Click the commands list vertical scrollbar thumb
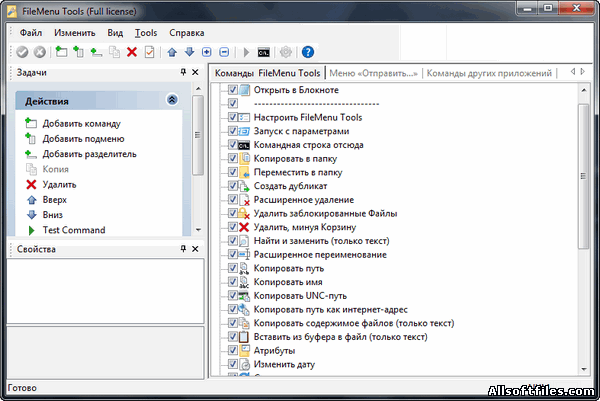 click(x=583, y=176)
